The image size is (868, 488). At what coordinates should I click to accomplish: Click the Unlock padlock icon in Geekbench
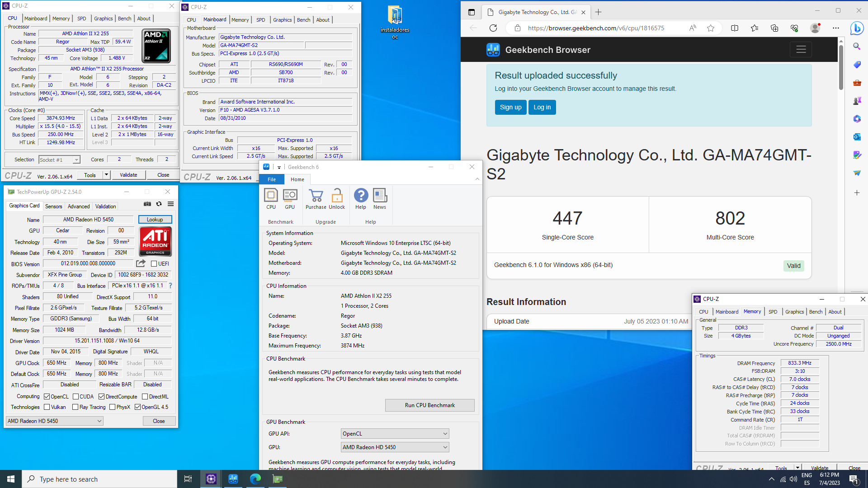pos(337,199)
